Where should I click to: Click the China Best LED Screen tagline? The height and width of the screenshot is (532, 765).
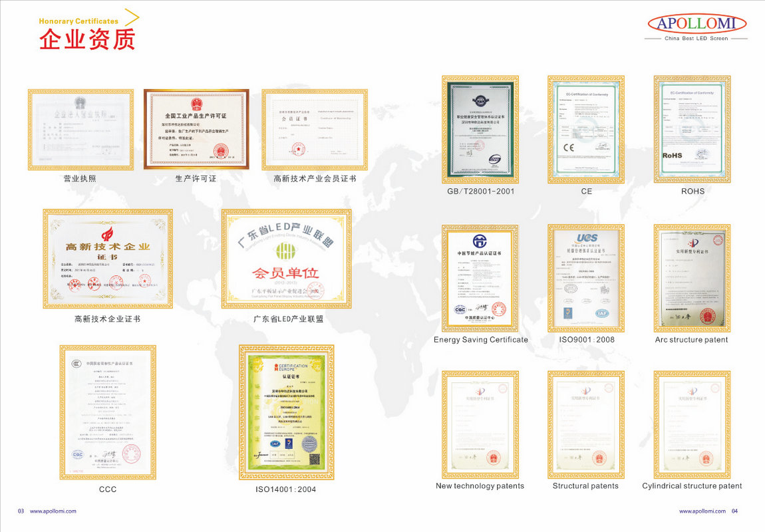(696, 38)
